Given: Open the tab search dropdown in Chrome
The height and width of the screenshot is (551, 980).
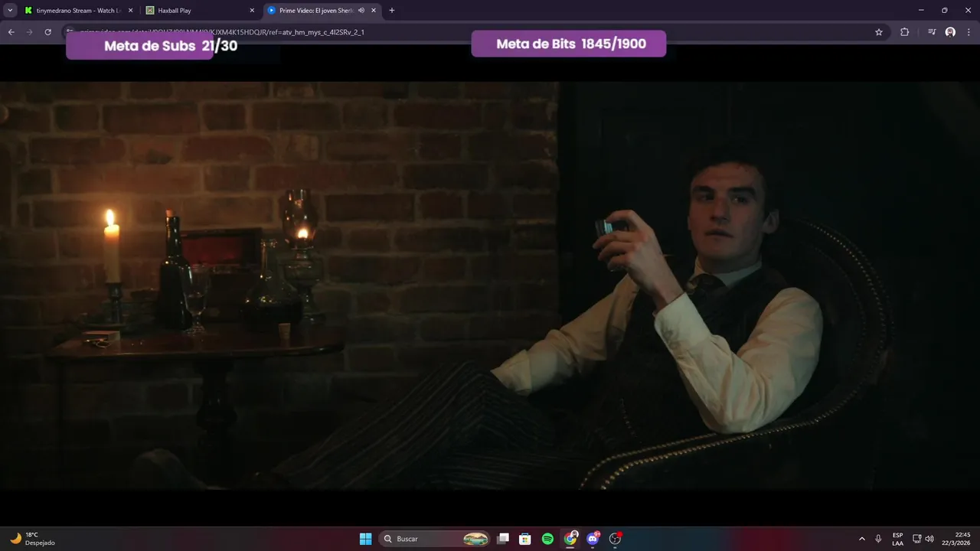Looking at the screenshot, I should [10, 10].
